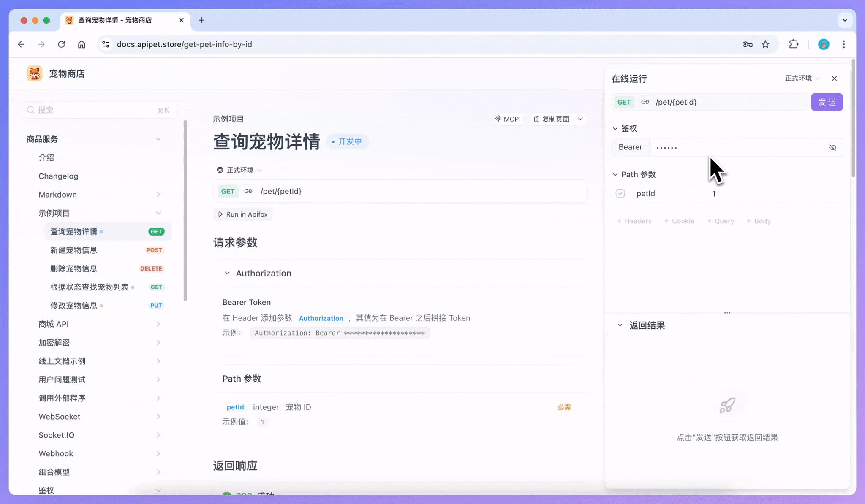
Task: Click the Run in Apifox button
Action: tap(243, 214)
